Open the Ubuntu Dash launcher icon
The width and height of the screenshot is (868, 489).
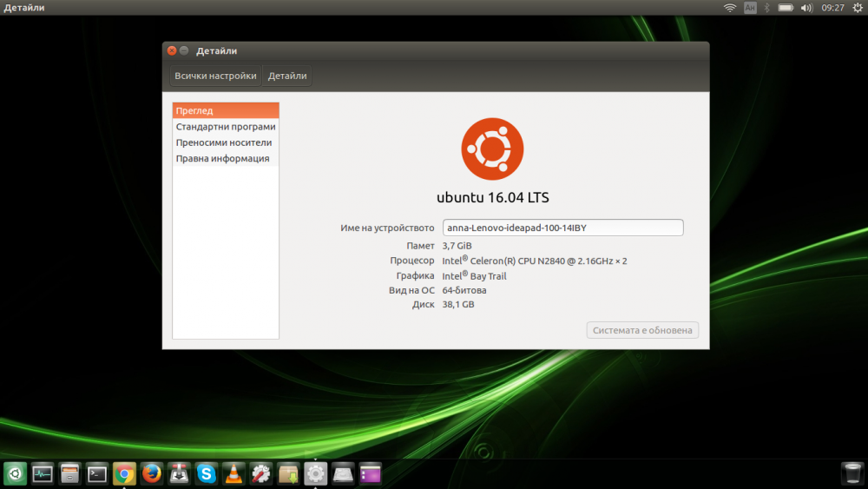click(15, 474)
